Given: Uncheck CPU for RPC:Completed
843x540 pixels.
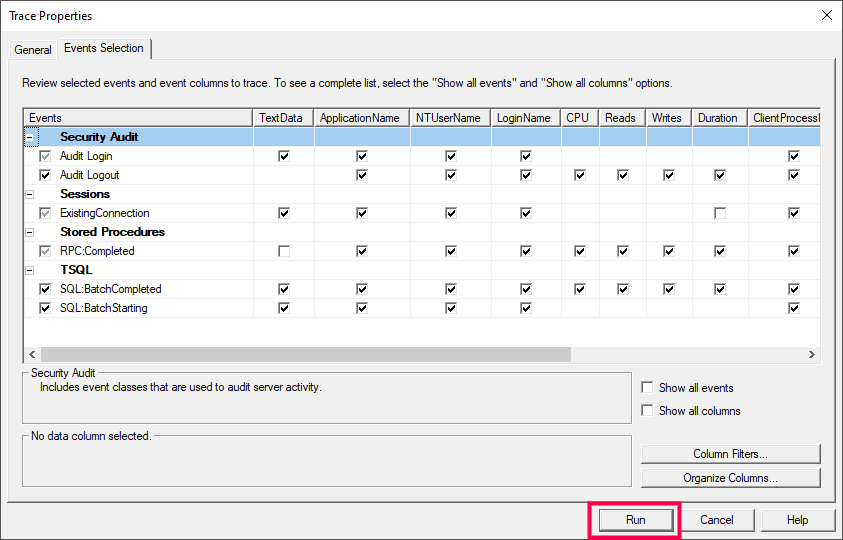Looking at the screenshot, I should pyautogui.click(x=580, y=251).
